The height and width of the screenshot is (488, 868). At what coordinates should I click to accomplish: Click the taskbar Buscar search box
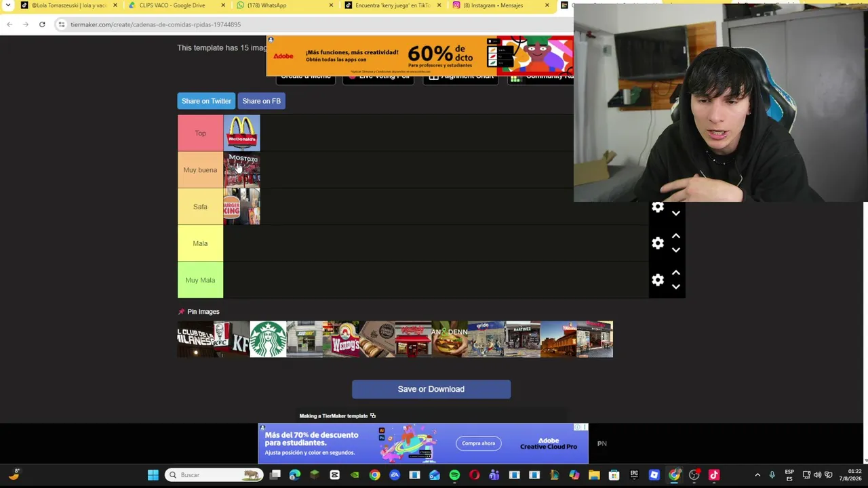click(214, 475)
